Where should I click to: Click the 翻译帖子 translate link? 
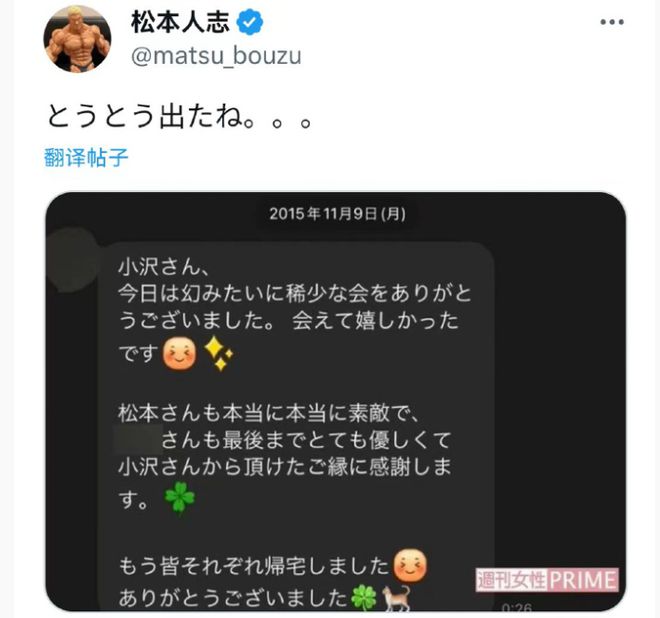tap(86, 158)
